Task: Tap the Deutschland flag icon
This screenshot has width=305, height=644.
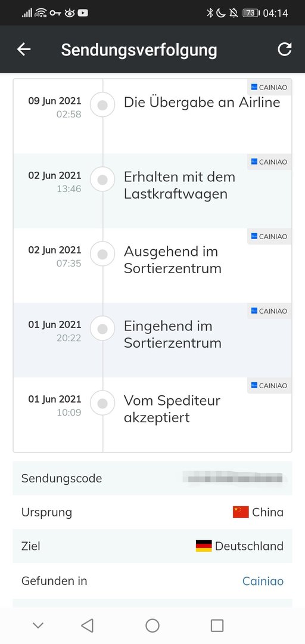Action: click(x=204, y=546)
